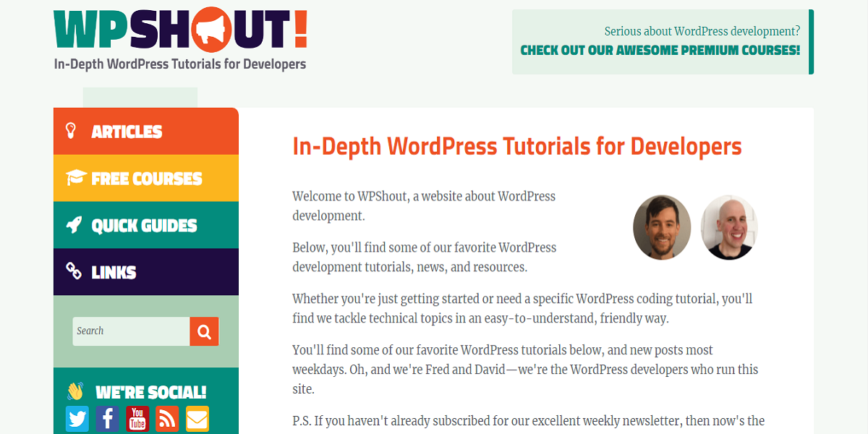Open the Facebook social icon
868x434 pixels.
click(x=108, y=419)
